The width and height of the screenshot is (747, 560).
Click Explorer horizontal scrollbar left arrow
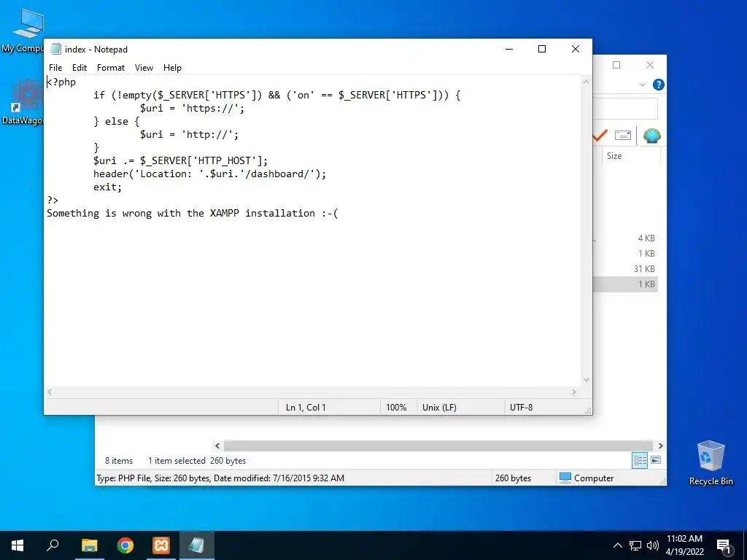point(217,446)
